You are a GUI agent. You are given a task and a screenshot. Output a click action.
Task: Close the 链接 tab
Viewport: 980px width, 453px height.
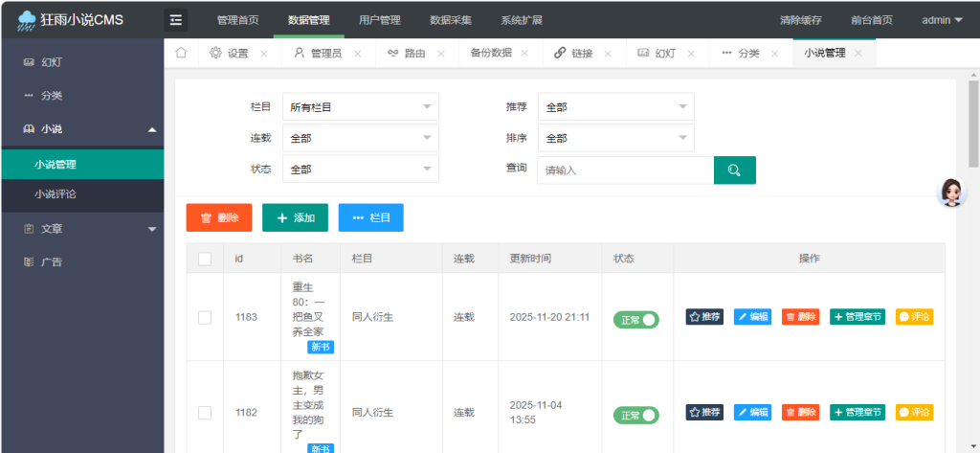click(x=608, y=54)
